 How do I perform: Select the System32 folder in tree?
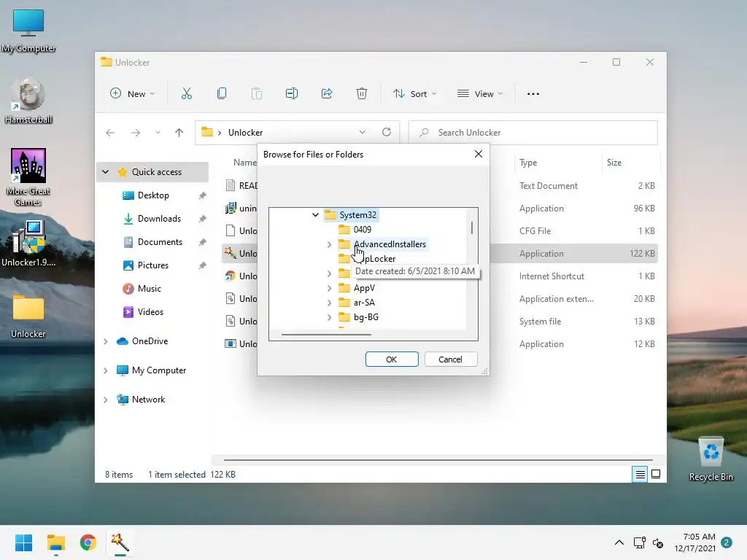(x=351, y=215)
